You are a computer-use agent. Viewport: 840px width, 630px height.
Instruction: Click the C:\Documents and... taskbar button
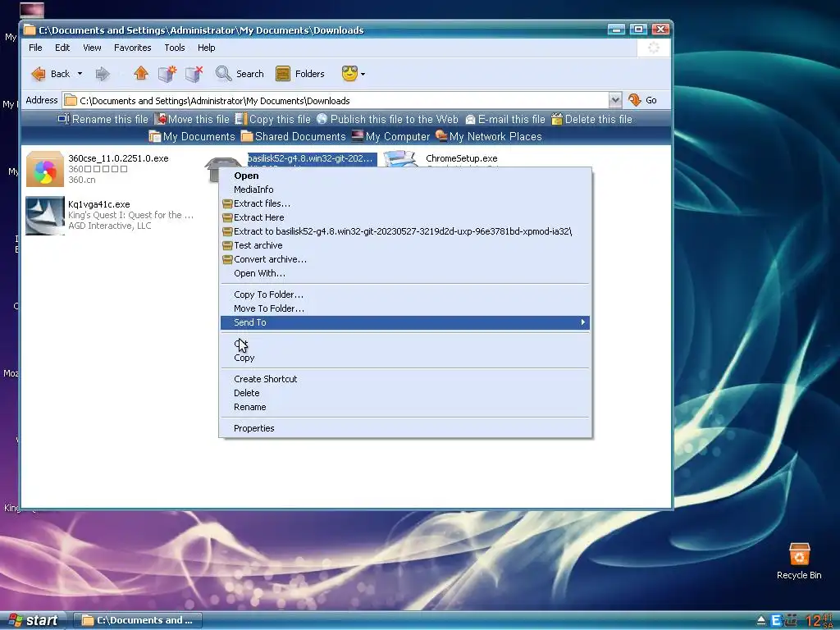137,620
